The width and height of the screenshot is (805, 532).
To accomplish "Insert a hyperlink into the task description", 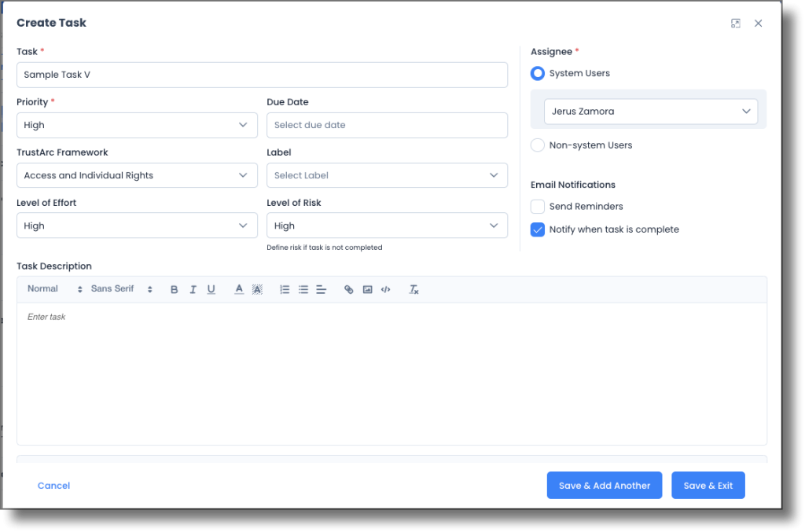I will [348, 289].
